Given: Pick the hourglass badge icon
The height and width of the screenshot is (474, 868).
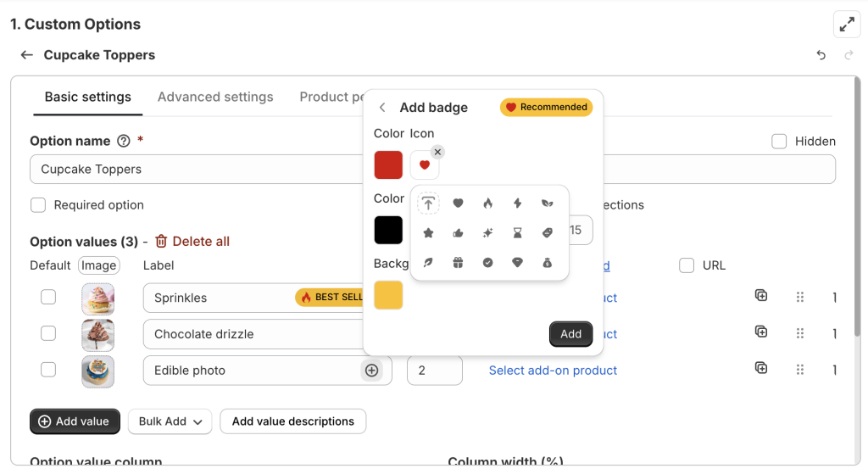Looking at the screenshot, I should (x=517, y=233).
